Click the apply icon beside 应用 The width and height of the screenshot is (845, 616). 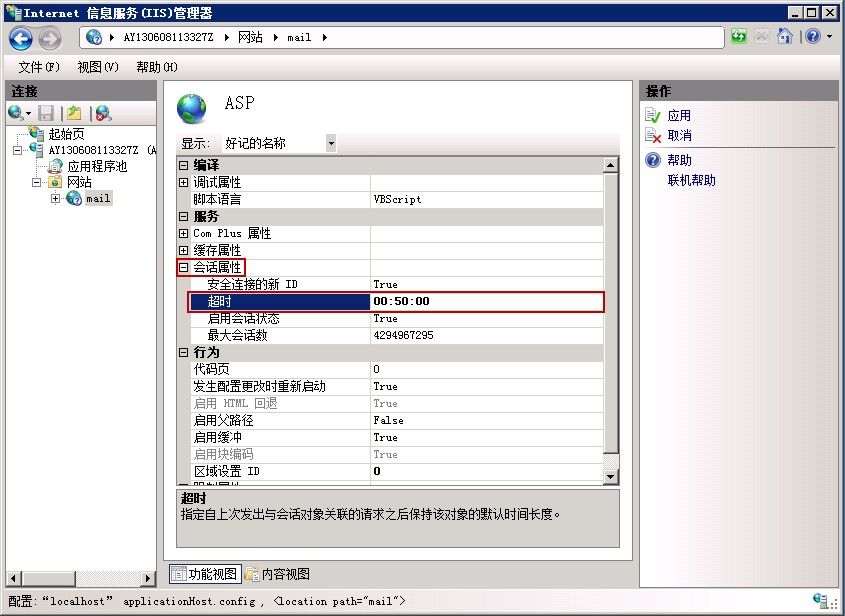653,115
